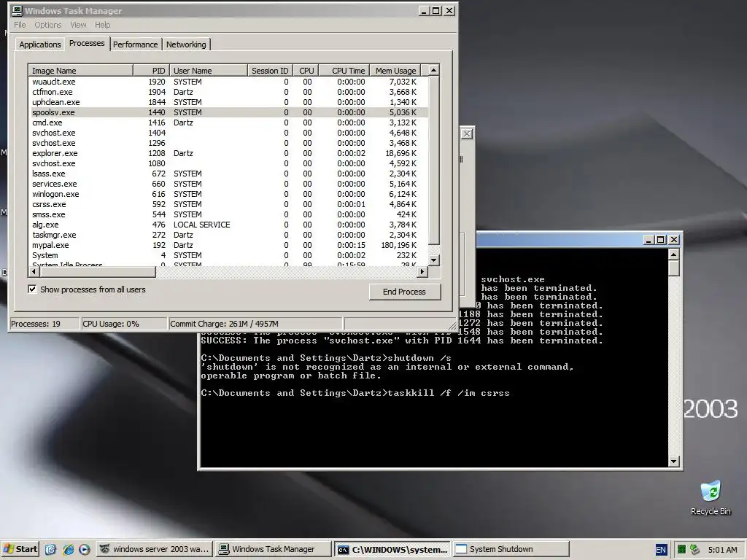
Task: Select the taskmgr.exe process row
Action: click(228, 236)
